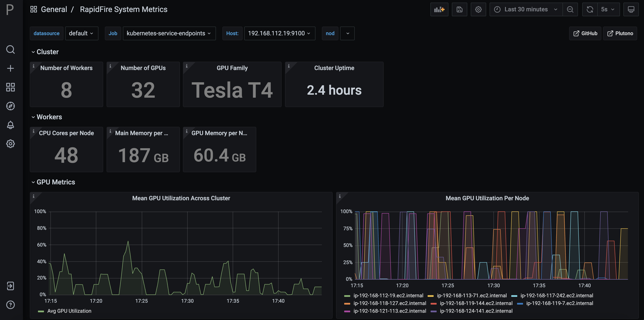
Task: Show info for Mean GPU Utilization Across Cluster
Action: 33,196
